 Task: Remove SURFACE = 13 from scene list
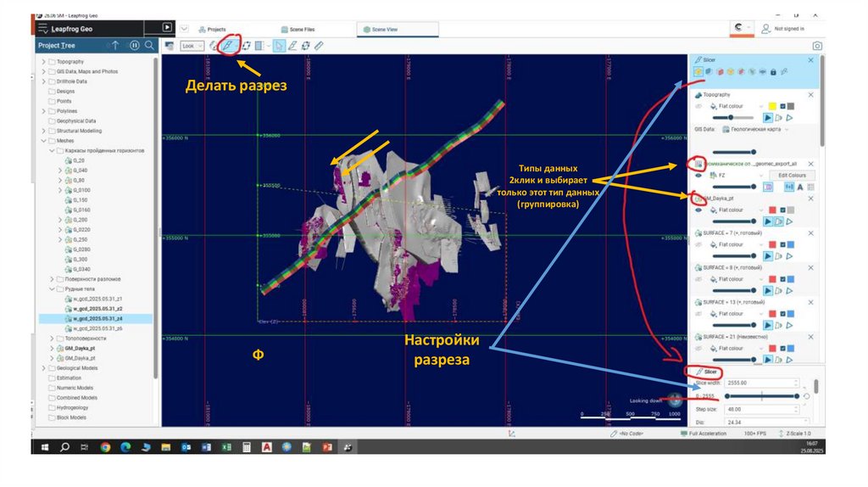811,303
